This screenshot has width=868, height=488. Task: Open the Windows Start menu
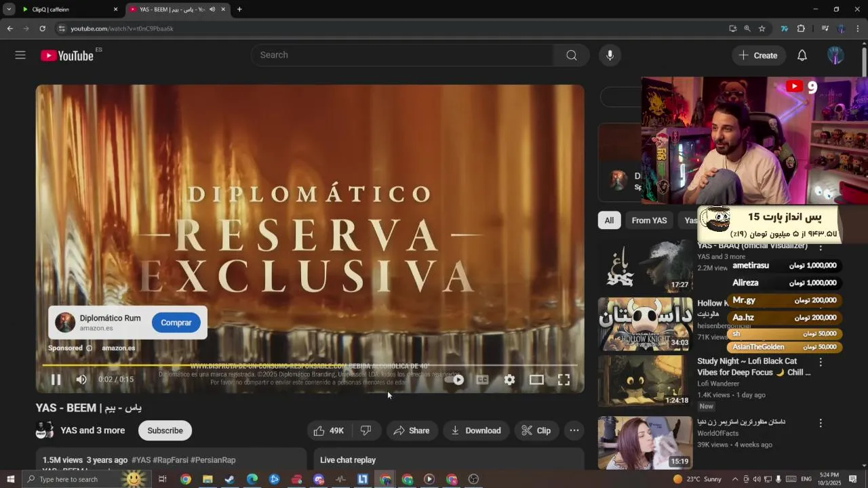click(x=10, y=479)
